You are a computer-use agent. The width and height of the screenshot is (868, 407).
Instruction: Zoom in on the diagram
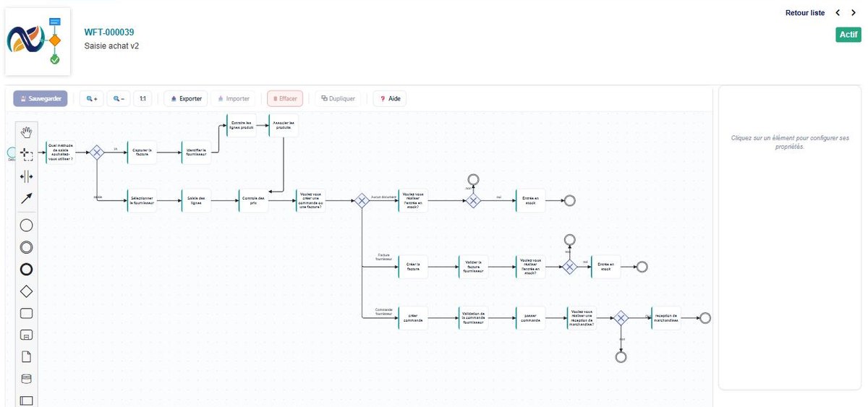91,98
